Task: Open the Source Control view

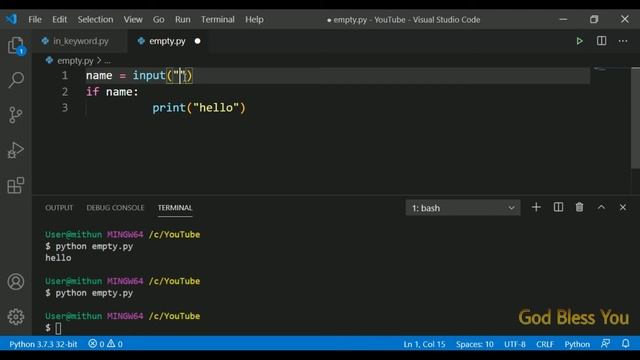Action: pyautogui.click(x=16, y=115)
